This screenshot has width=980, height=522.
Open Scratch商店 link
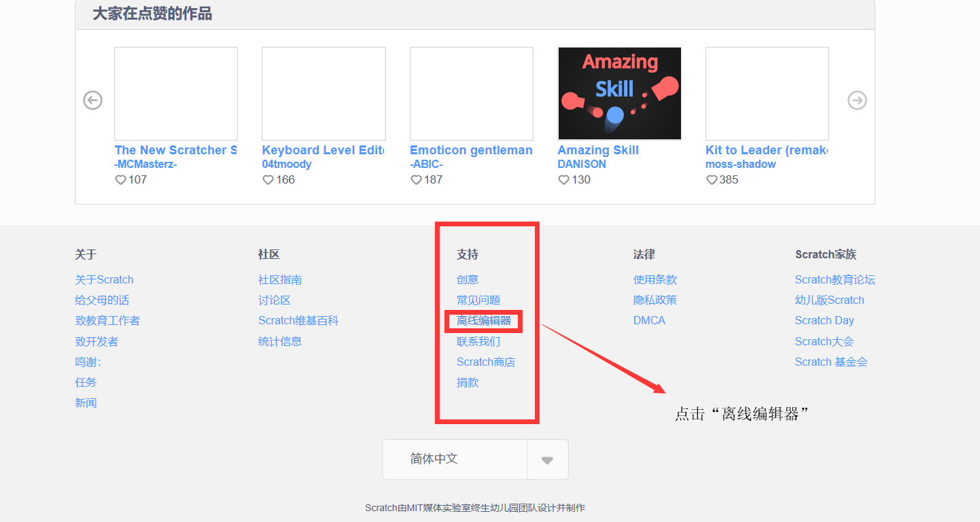pyautogui.click(x=486, y=362)
